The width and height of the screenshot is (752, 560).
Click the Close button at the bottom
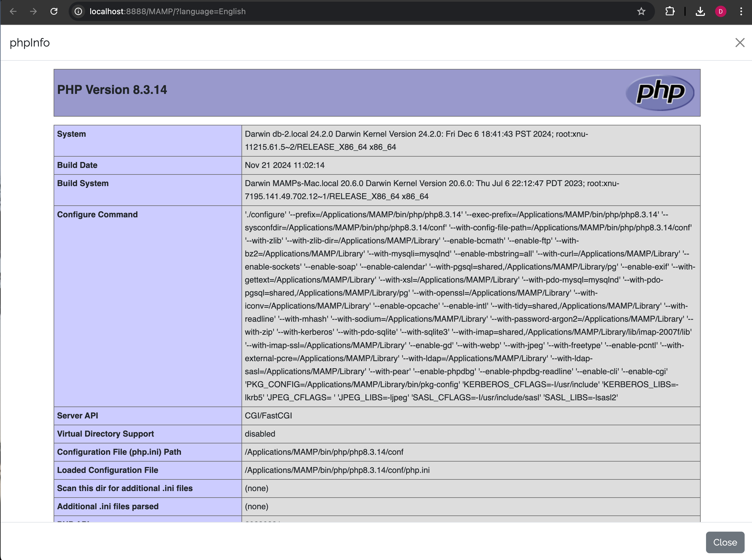pyautogui.click(x=725, y=542)
